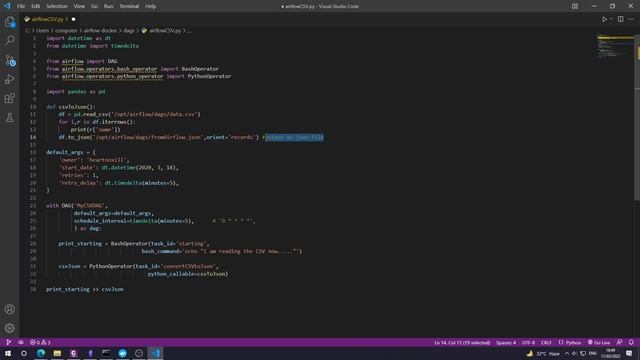Open the Manage gear menu
The height and width of the screenshot is (360, 640).
tap(9, 328)
